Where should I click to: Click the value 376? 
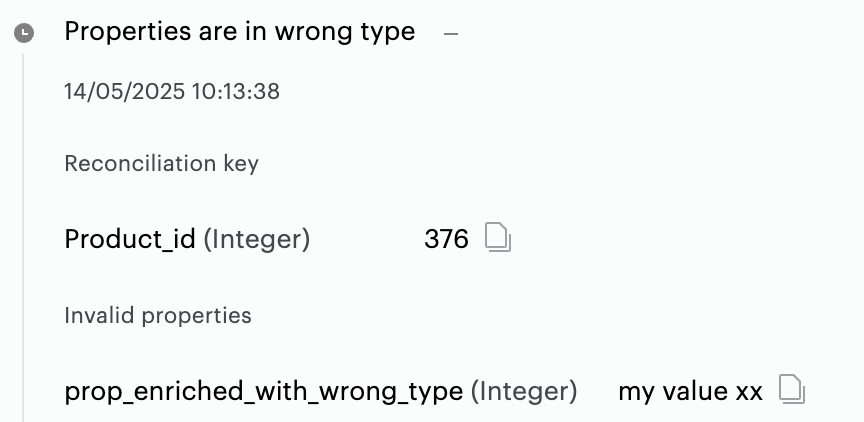(x=446, y=240)
